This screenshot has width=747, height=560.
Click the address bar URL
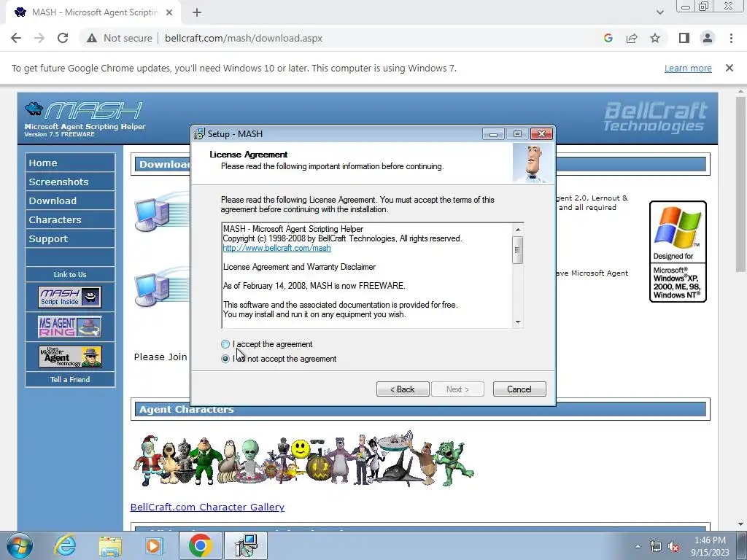tap(244, 38)
